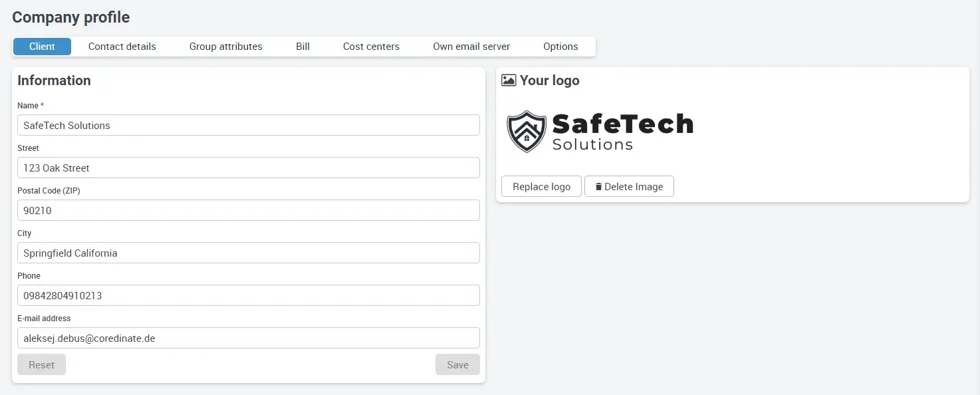Open the Options tab

click(x=560, y=46)
